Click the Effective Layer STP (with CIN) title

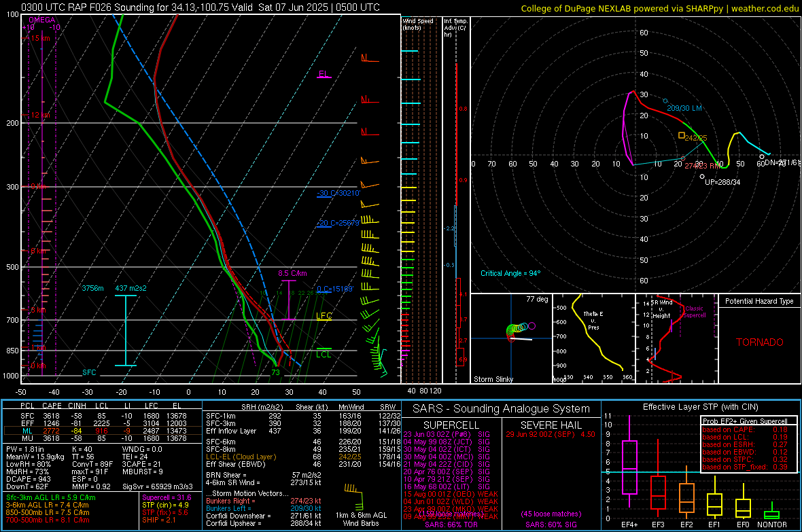[700, 407]
